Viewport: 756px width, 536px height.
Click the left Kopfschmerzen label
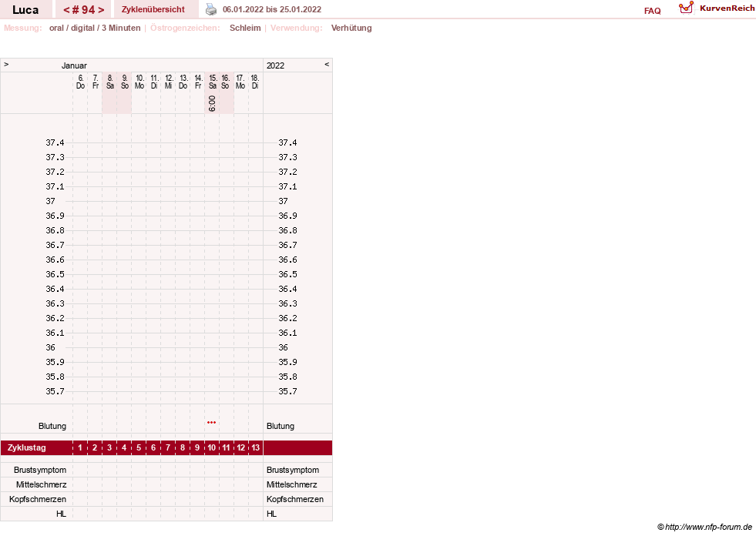click(x=38, y=499)
